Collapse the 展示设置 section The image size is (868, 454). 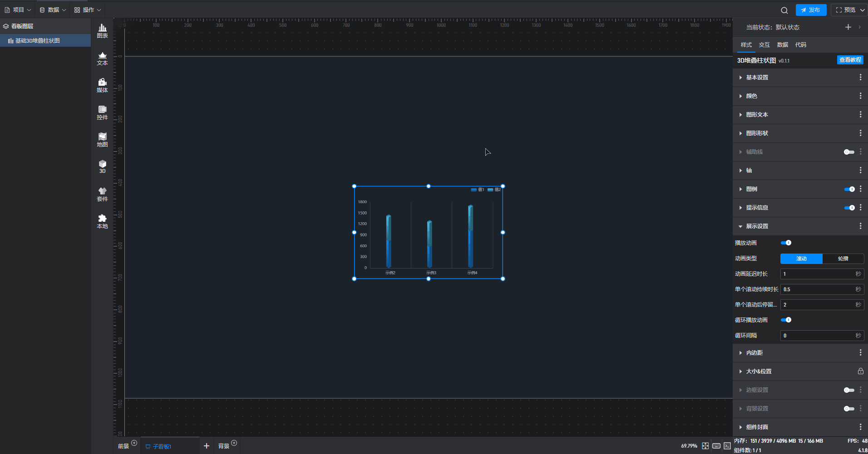pos(757,226)
